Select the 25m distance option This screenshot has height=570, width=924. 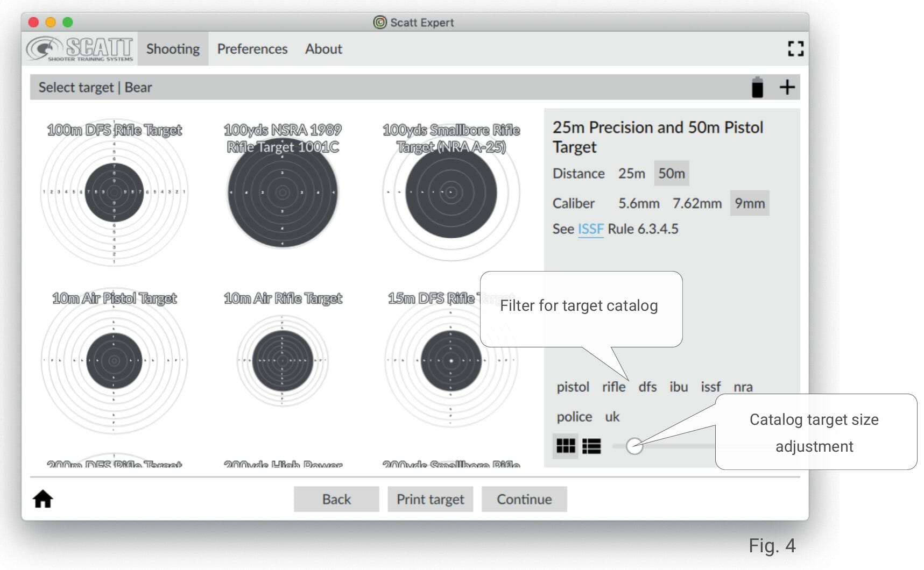(x=631, y=173)
